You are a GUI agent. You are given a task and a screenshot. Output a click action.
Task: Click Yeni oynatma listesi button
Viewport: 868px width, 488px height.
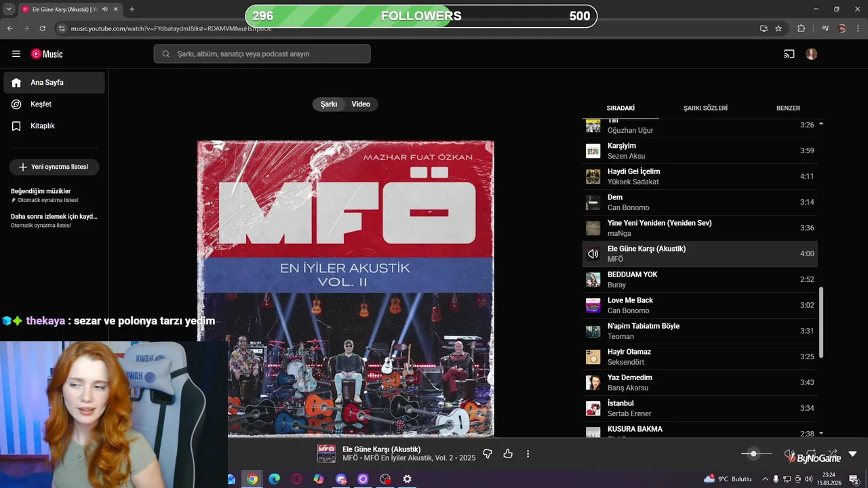(x=54, y=167)
